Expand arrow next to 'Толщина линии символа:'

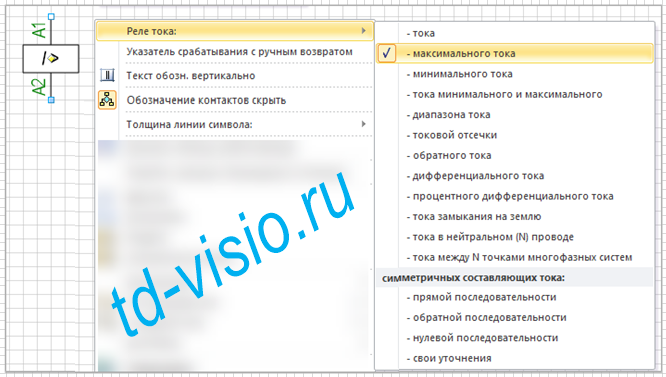pos(364,124)
